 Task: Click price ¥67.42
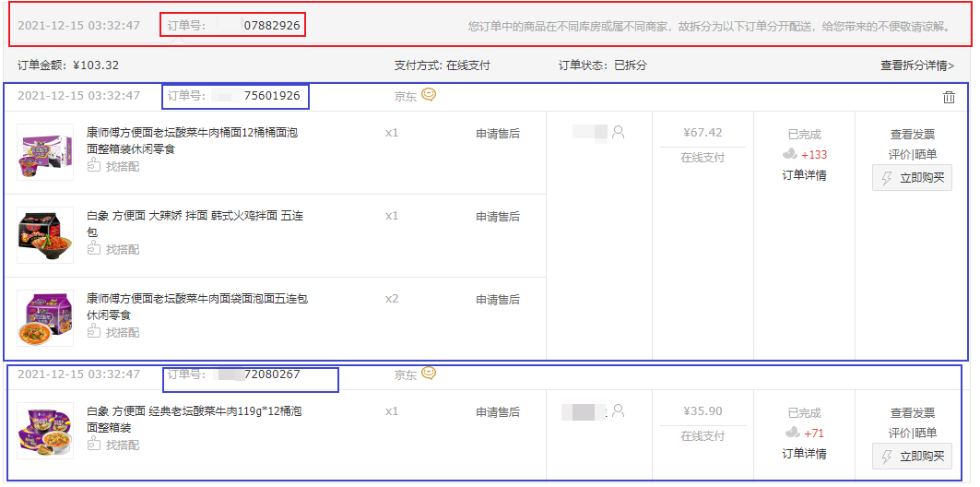coord(703,133)
